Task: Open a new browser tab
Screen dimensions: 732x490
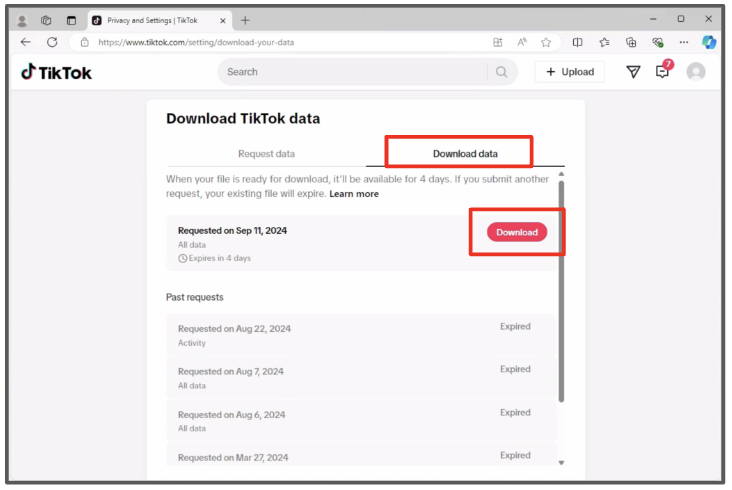Action: [246, 20]
